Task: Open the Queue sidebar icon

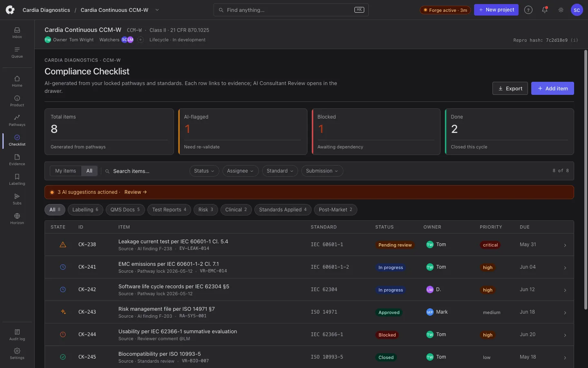Action: click(x=17, y=52)
